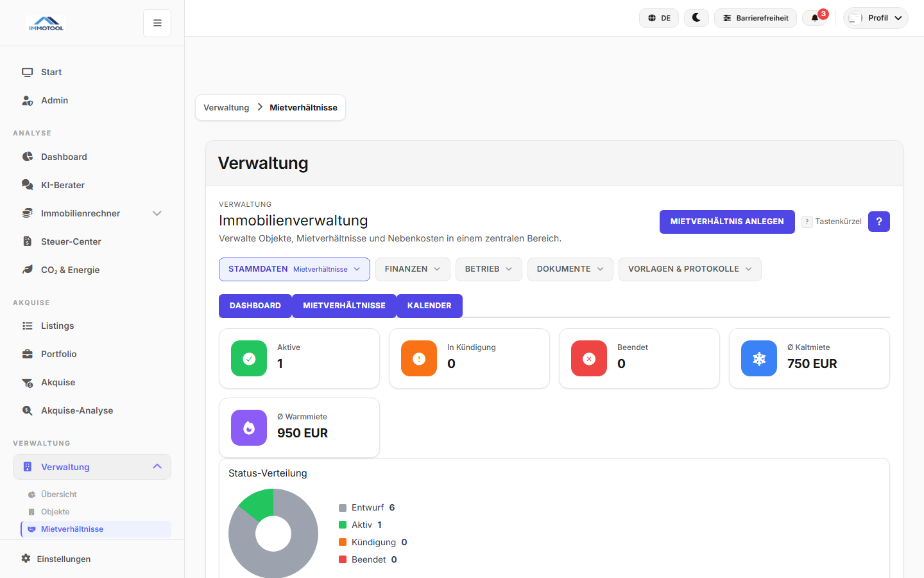Open the Barrierefreiheit settings
Screen dimensions: 924x578
click(755, 17)
